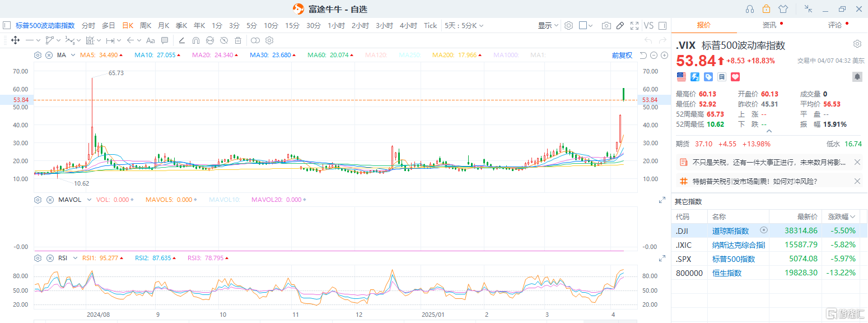Open quote panel settings gear
868x323 pixels.
click(x=857, y=44)
